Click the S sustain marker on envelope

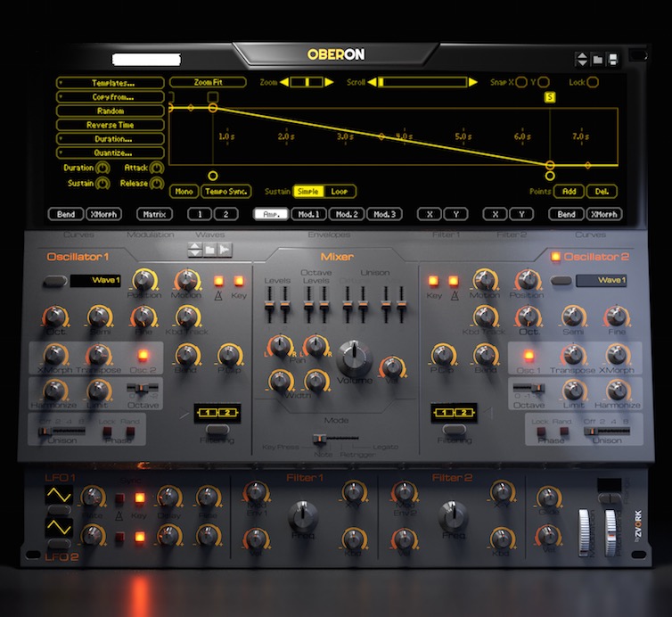(x=549, y=97)
